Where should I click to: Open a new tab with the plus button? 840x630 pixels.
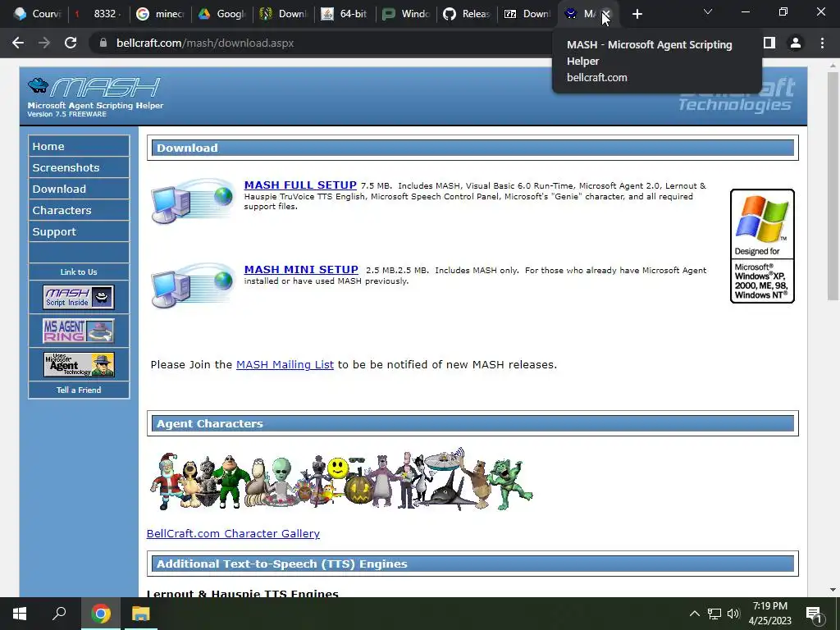637,14
